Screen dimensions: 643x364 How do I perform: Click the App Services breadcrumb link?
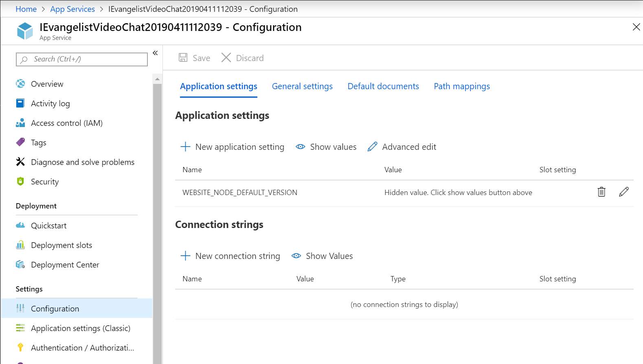click(72, 9)
